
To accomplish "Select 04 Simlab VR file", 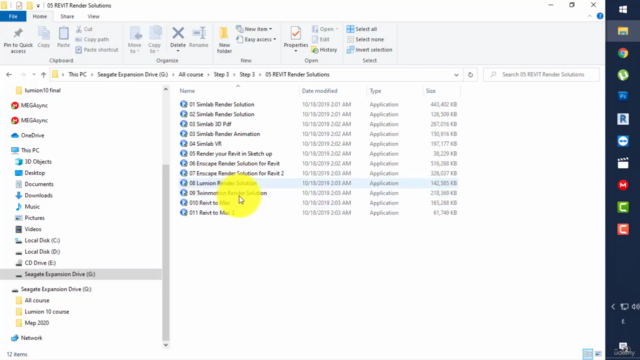I will pyautogui.click(x=205, y=144).
